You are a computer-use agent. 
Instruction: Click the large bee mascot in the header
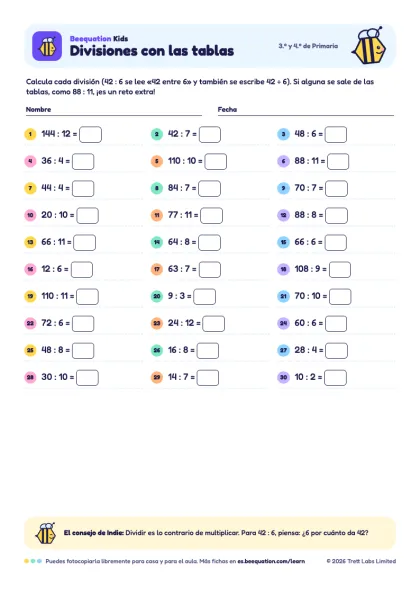pos(369,45)
